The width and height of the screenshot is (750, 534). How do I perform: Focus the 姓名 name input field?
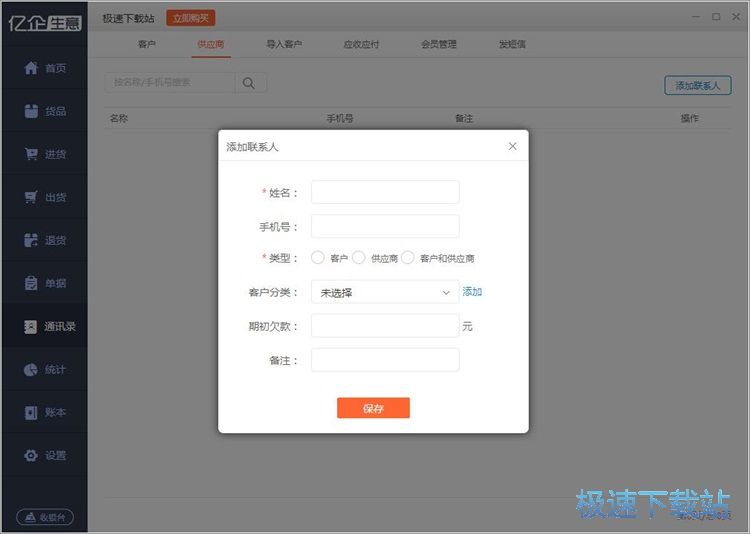pyautogui.click(x=385, y=192)
